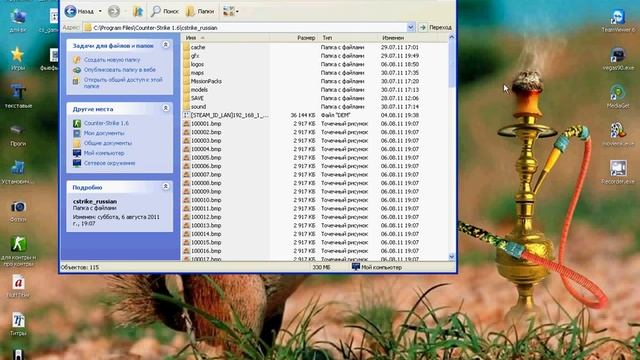The image size is (640, 360).
Task: Select the gfx folder
Action: [195, 56]
